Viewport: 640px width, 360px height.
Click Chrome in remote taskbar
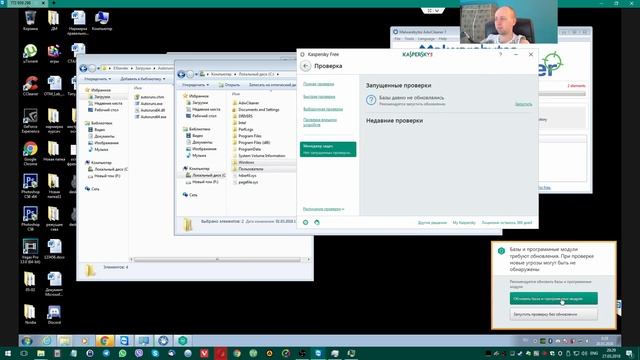[104, 340]
